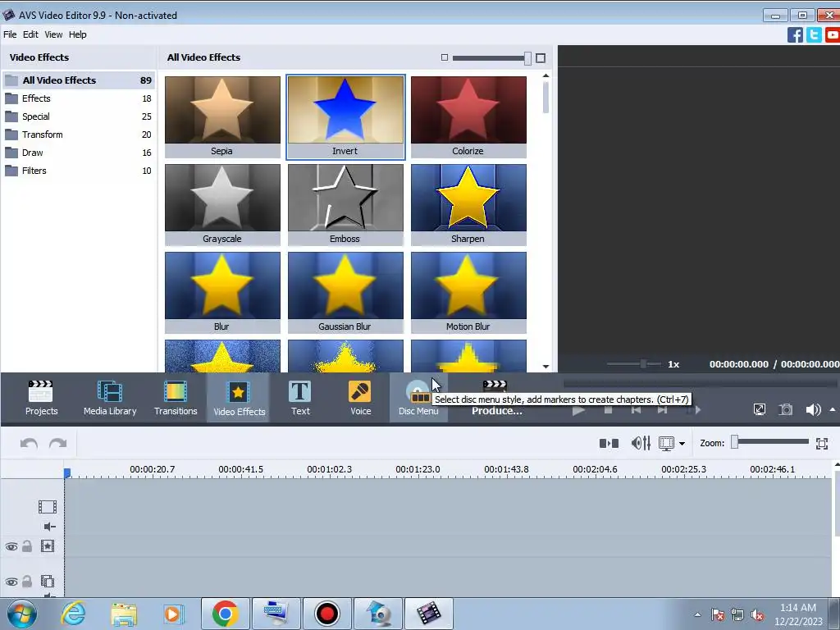
Task: Click the next frame button
Action: coord(662,410)
